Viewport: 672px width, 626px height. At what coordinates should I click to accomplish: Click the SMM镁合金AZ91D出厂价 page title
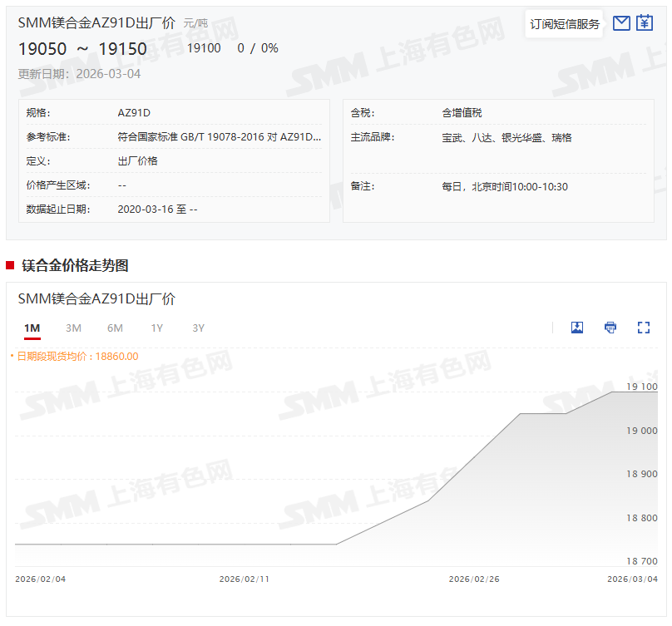(96, 23)
